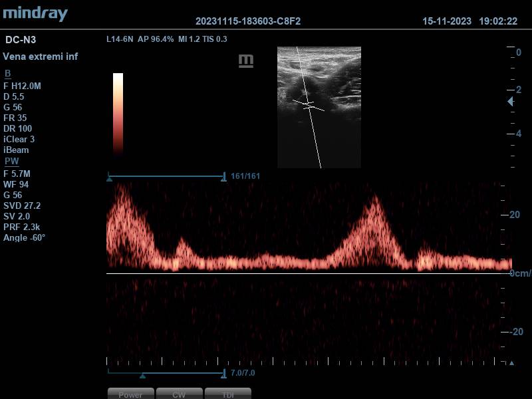The height and width of the screenshot is (399, 532).
Task: Click the PRF 2.3k parameter
Action: coord(23,227)
